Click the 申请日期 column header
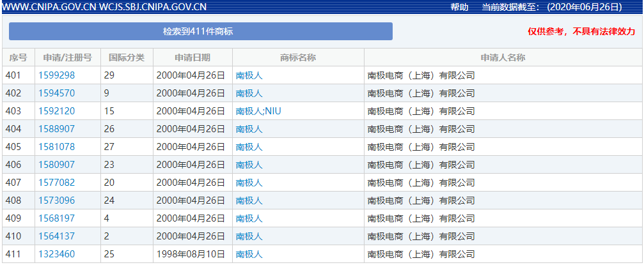Viewport: 644px width, 265px height. click(192, 57)
